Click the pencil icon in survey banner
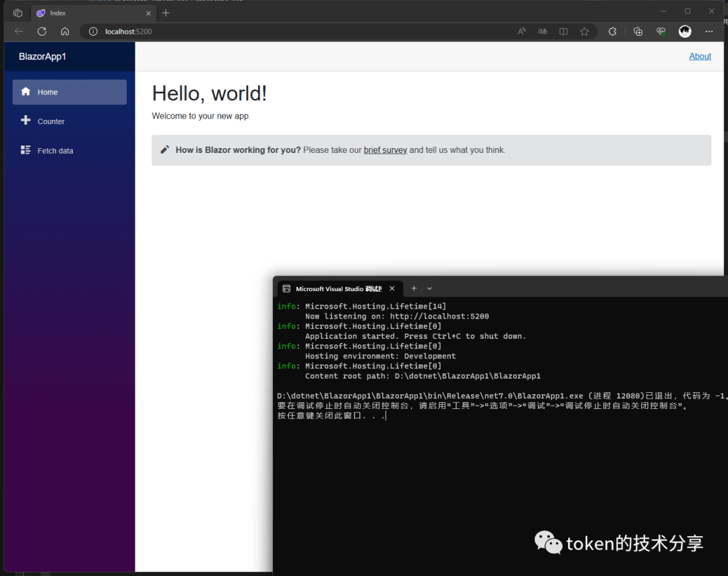This screenshot has width=728, height=576. (164, 150)
